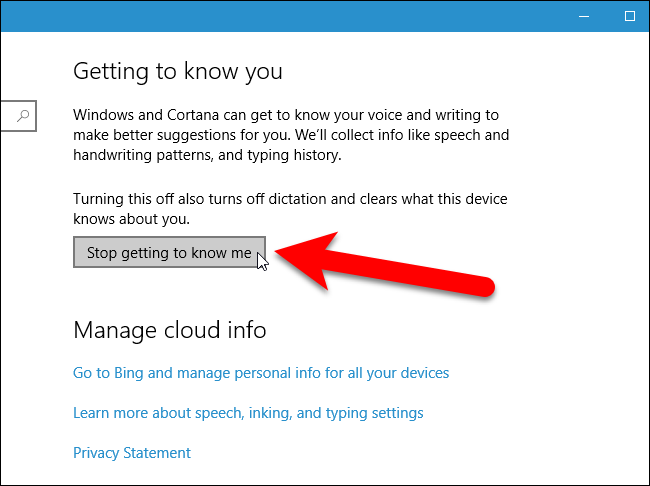Open the Go to Bing personal info link
This screenshot has height=486, width=650.
pyautogui.click(x=261, y=373)
